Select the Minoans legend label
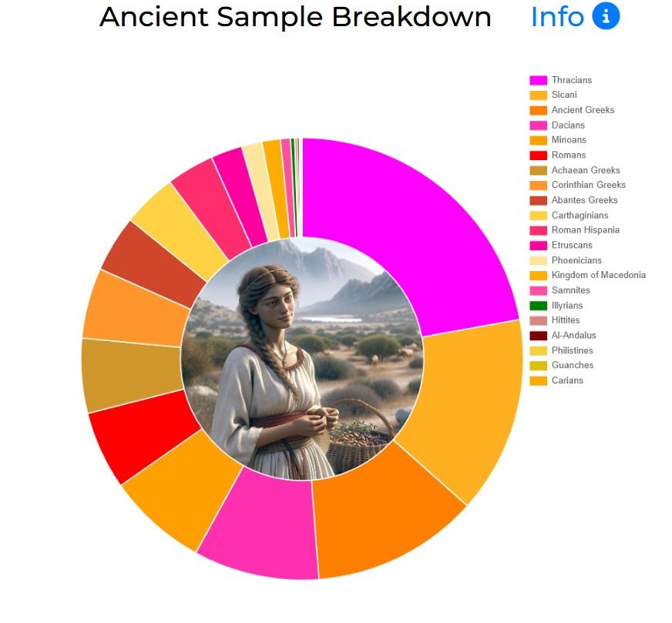Screen dimensions: 672x623 tap(569, 140)
